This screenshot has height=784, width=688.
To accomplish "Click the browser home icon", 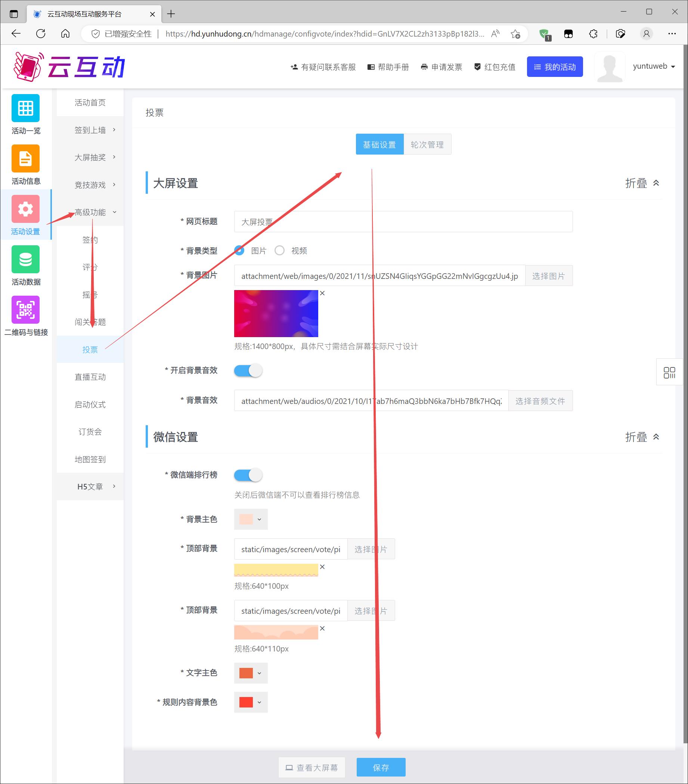I will [x=66, y=34].
